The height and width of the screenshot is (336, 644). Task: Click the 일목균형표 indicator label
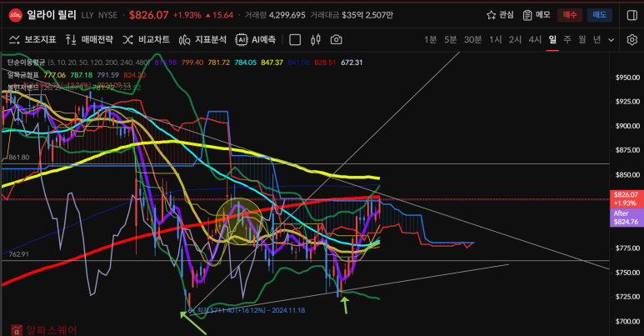(x=23, y=75)
